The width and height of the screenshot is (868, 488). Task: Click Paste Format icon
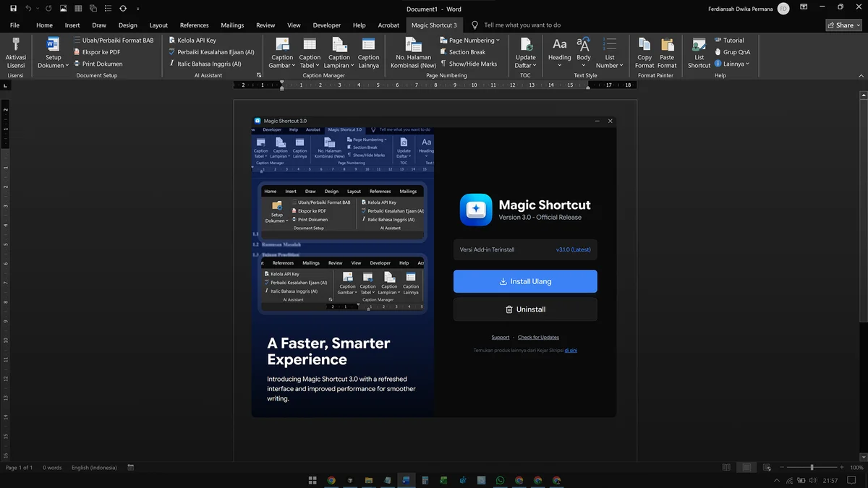click(667, 44)
